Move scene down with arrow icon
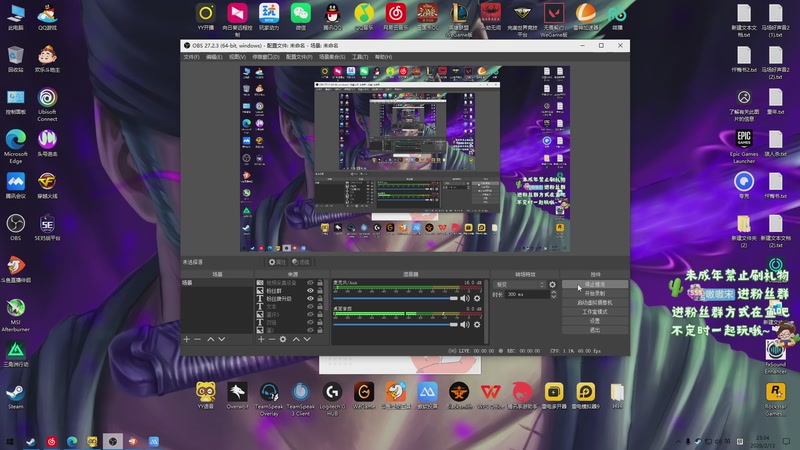This screenshot has height=450, width=800. (221, 339)
